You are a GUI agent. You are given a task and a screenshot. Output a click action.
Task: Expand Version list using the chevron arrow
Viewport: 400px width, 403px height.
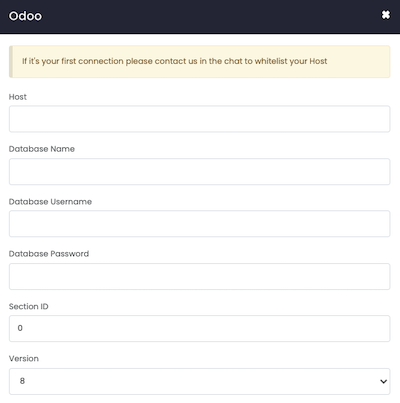(x=383, y=381)
